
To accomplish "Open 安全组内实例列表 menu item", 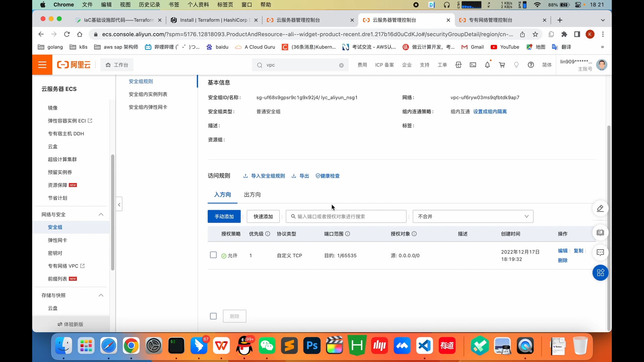I will 148,94.
